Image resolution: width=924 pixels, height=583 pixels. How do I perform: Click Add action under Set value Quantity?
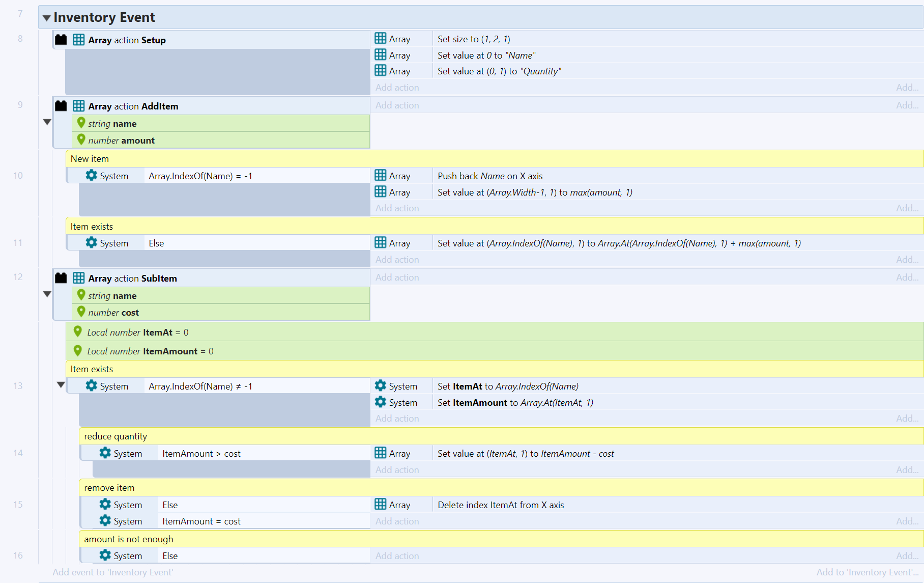coord(397,88)
